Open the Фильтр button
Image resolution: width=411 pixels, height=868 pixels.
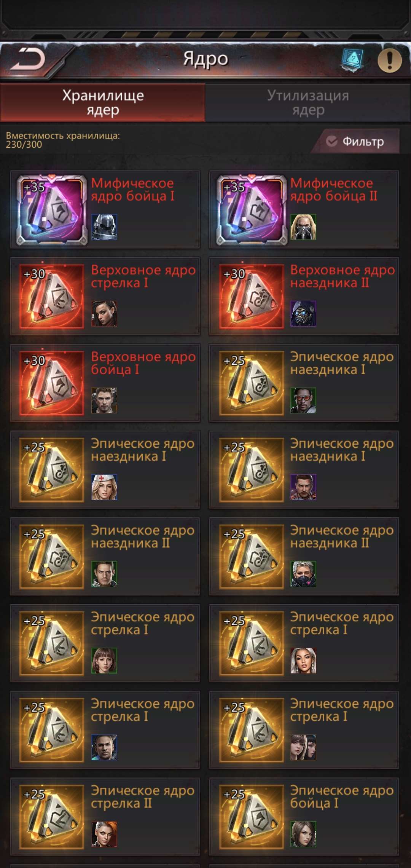click(x=356, y=141)
